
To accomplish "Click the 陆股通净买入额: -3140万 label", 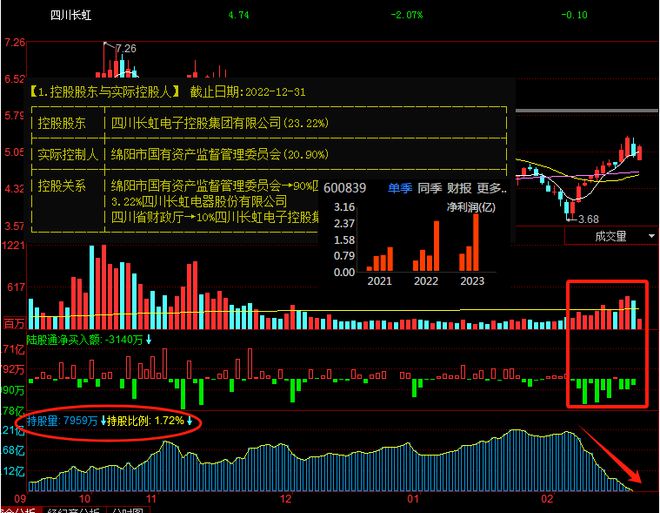I will click(85, 340).
